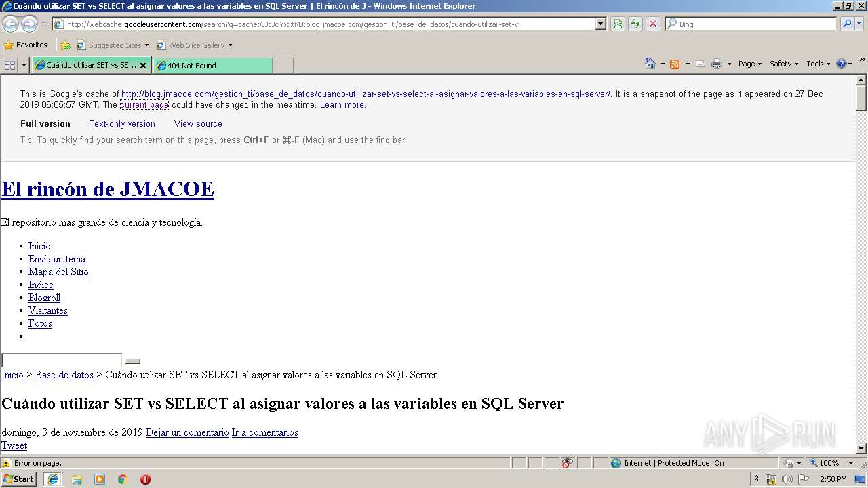Open the Windows Start menu
Viewport: 868px width, 488px height.
click(x=19, y=479)
